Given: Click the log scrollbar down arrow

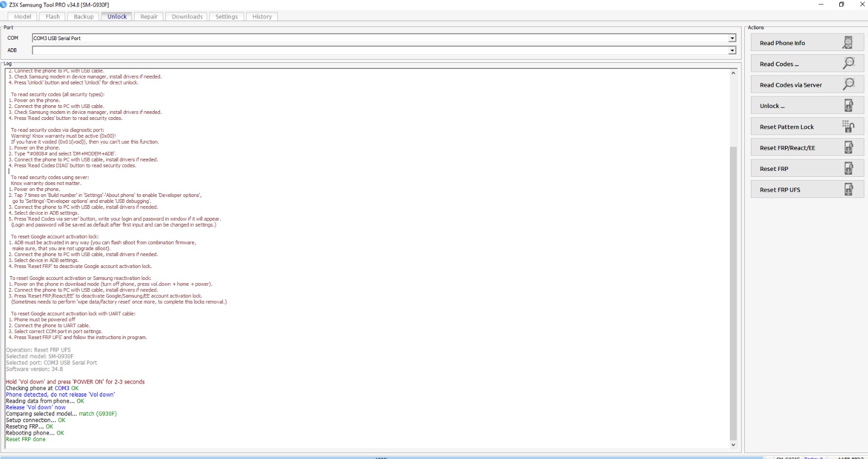Looking at the screenshot, I should pyautogui.click(x=733, y=445).
